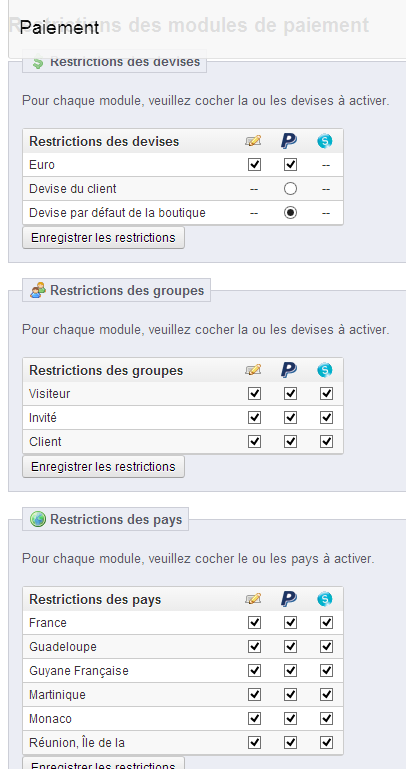This screenshot has width=406, height=769.
Task: Save the country restrictions
Action: [103, 763]
